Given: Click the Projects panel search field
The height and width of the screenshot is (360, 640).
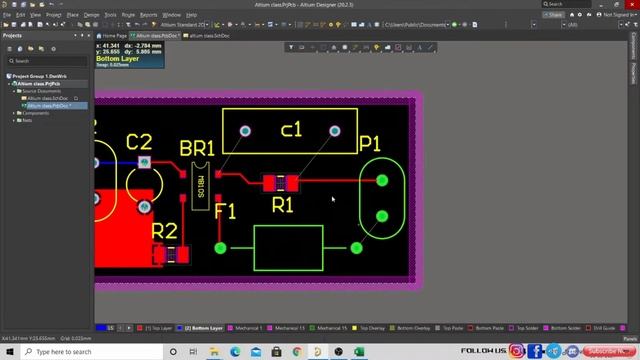Looking at the screenshot, I should tap(47, 61).
